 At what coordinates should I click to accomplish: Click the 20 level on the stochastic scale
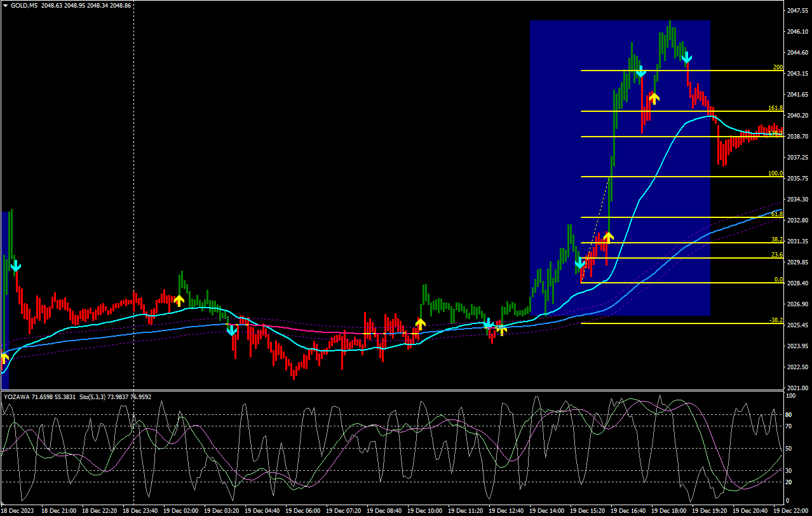pyautogui.click(x=790, y=482)
